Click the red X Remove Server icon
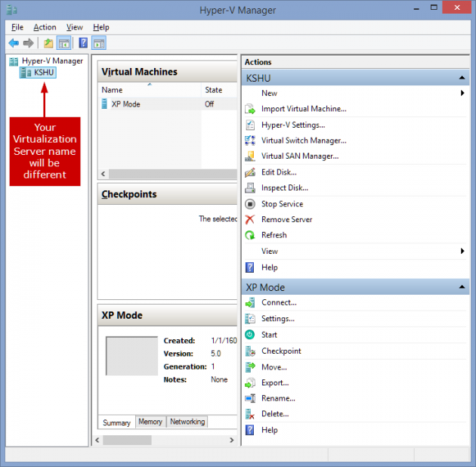The image size is (476, 467). pyautogui.click(x=250, y=220)
